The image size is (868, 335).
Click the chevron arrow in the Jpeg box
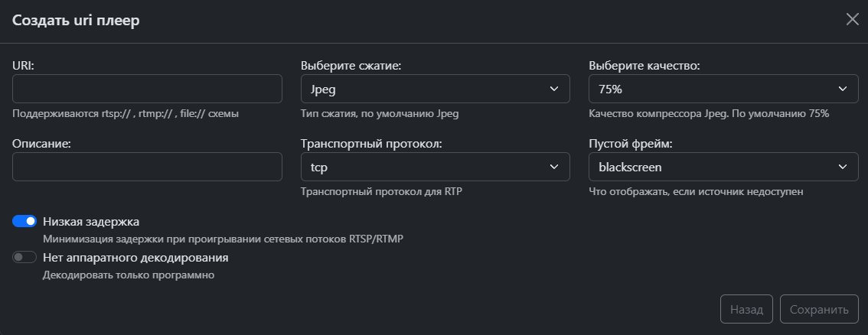point(555,89)
